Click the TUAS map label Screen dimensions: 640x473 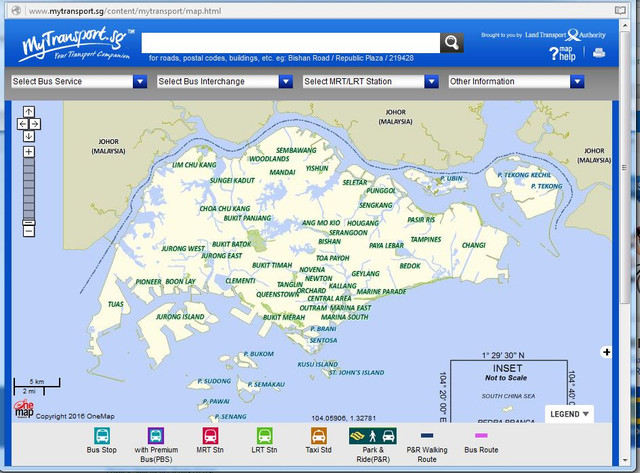pos(116,304)
